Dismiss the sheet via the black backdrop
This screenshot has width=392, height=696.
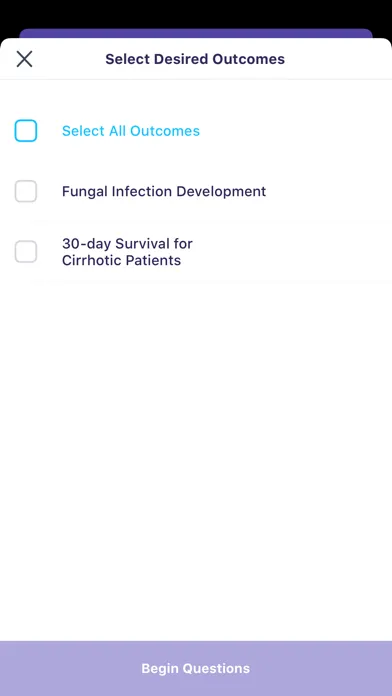pyautogui.click(x=196, y=13)
